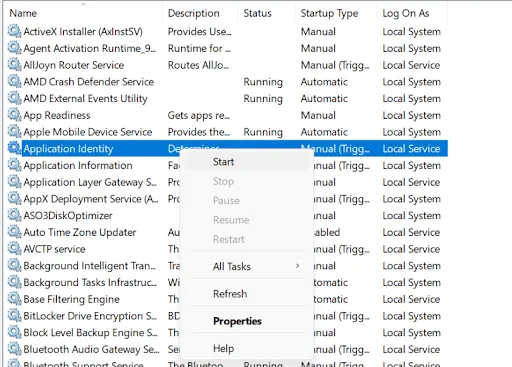512x367 pixels.
Task: Select AMD External Events Utility name
Action: (85, 99)
